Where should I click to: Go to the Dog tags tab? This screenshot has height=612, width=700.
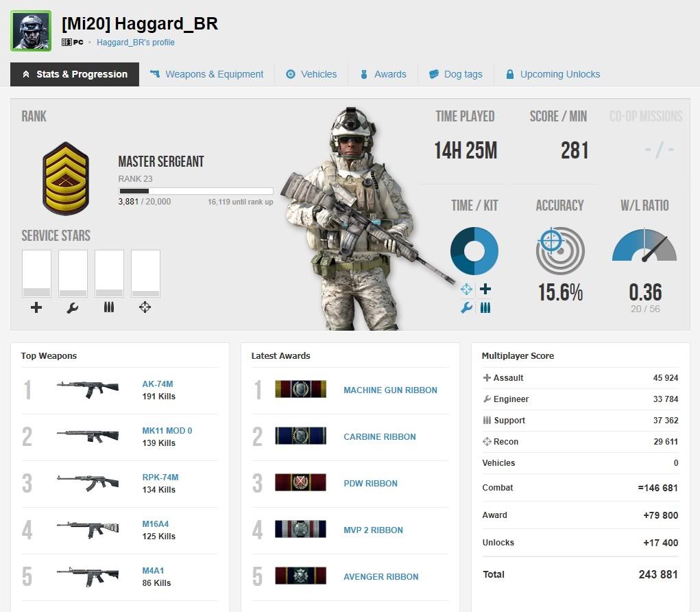point(455,74)
